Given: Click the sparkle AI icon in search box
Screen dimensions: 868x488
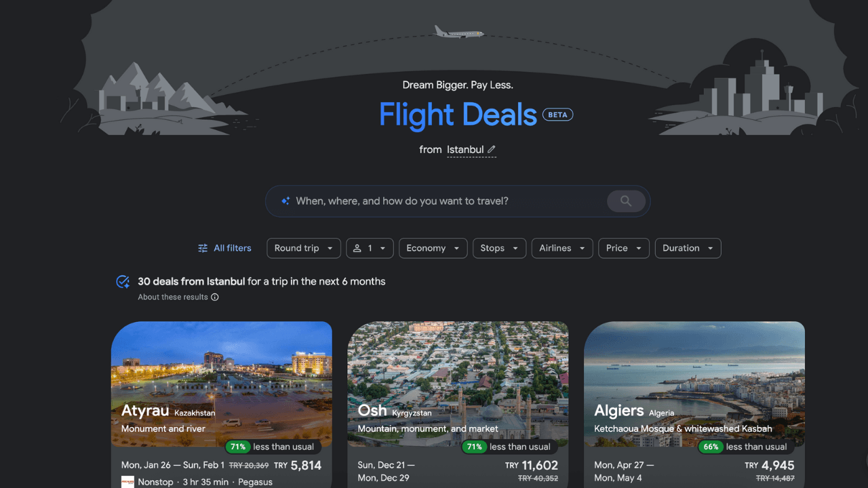Looking at the screenshot, I should (285, 201).
